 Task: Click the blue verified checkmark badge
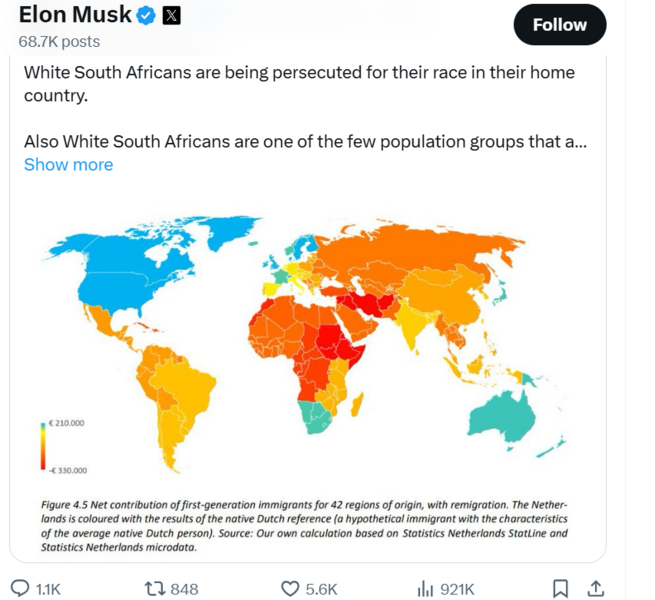(145, 15)
